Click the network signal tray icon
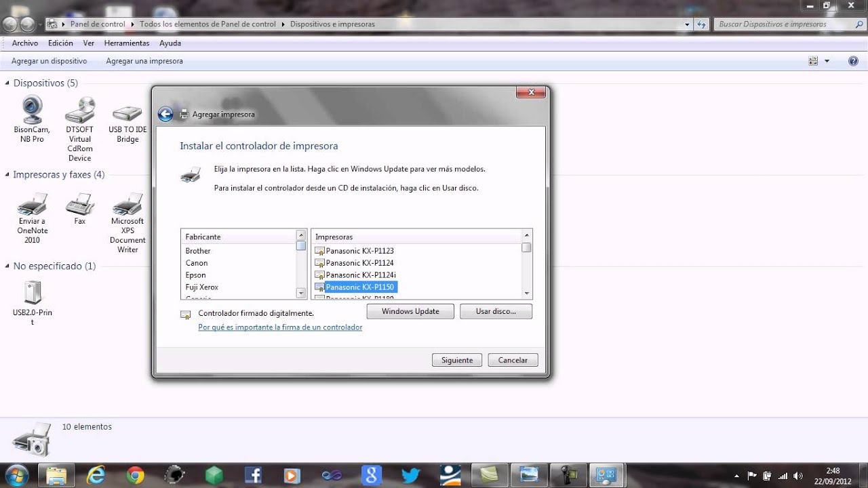Viewport: 868px width, 488px height. [x=783, y=476]
